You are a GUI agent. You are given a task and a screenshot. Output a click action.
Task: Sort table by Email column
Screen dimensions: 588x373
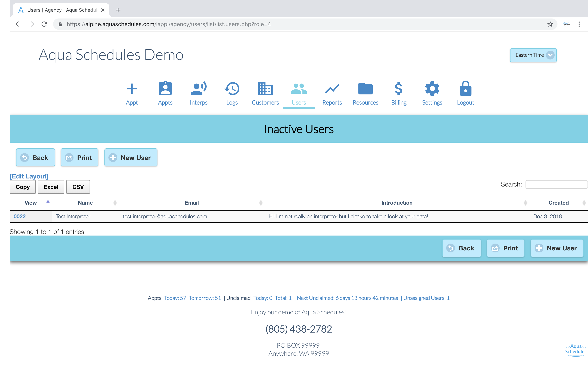(192, 203)
